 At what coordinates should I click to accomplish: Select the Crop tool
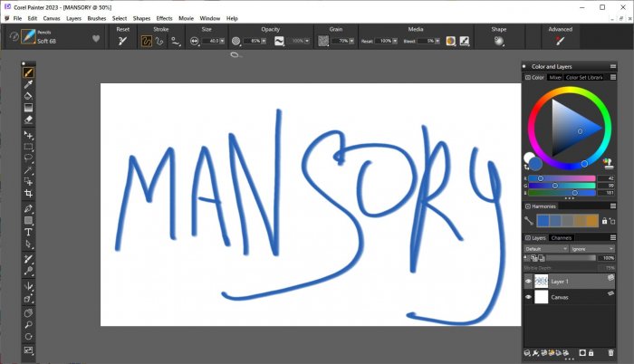[28, 194]
